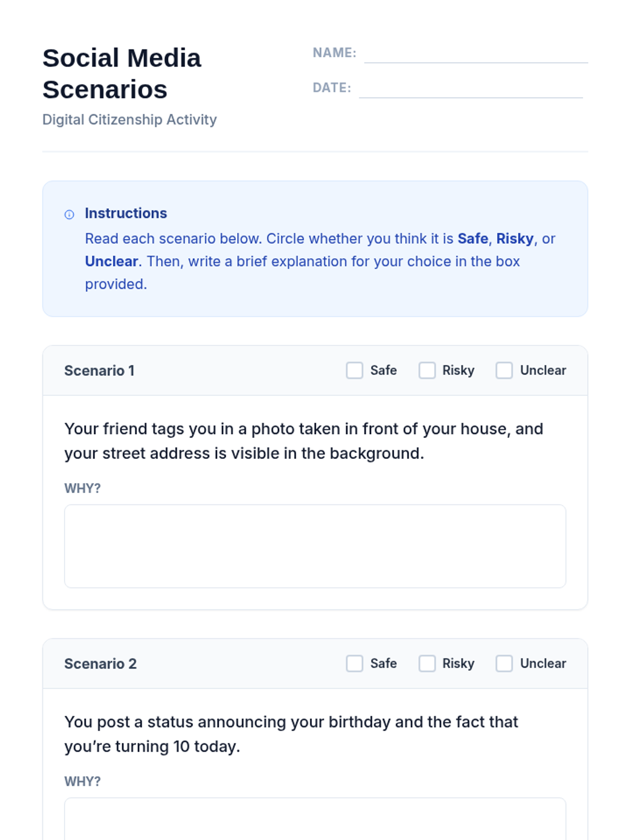This screenshot has height=840, width=630.
Task: Tick Unclear checkbox in Scenario 2
Action: point(504,663)
